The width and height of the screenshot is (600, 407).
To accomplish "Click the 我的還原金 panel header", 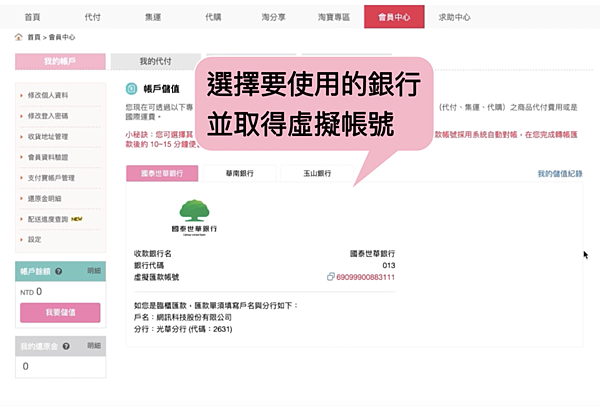I will (x=60, y=346).
